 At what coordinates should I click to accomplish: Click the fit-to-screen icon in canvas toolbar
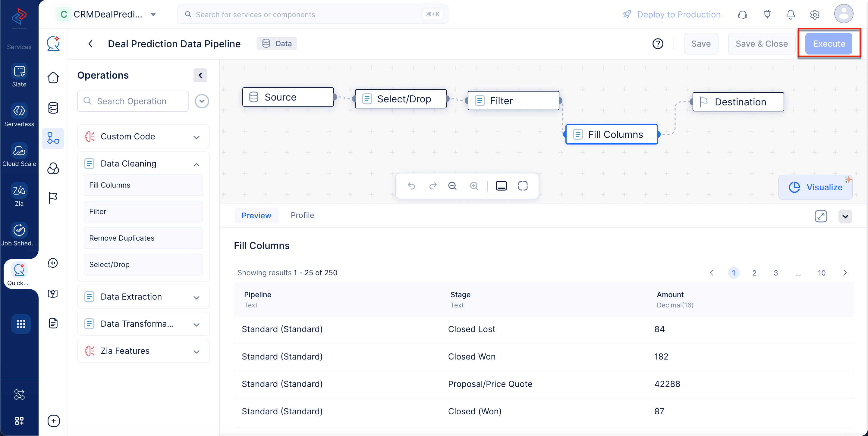point(523,186)
